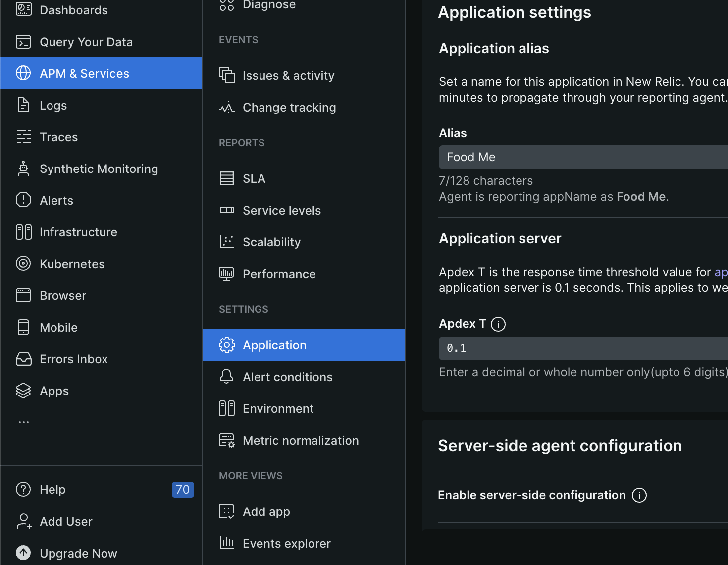This screenshot has height=565, width=728.
Task: Click the Help notification badge 70
Action: pyautogui.click(x=183, y=489)
